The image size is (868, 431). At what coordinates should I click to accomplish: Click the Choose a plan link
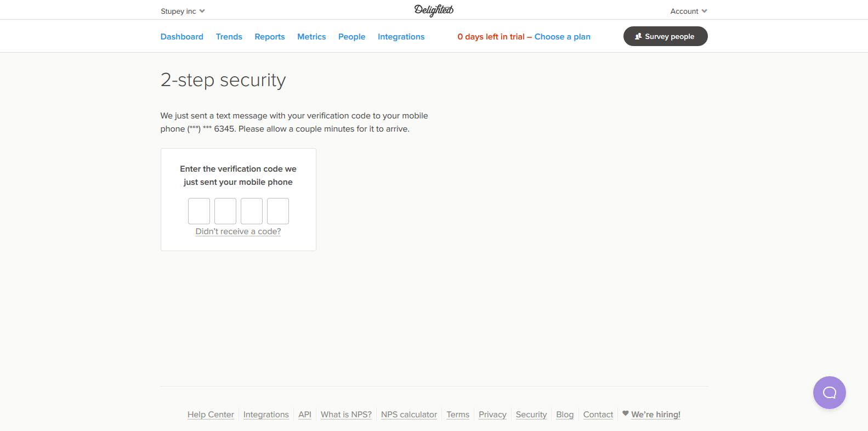coord(563,37)
